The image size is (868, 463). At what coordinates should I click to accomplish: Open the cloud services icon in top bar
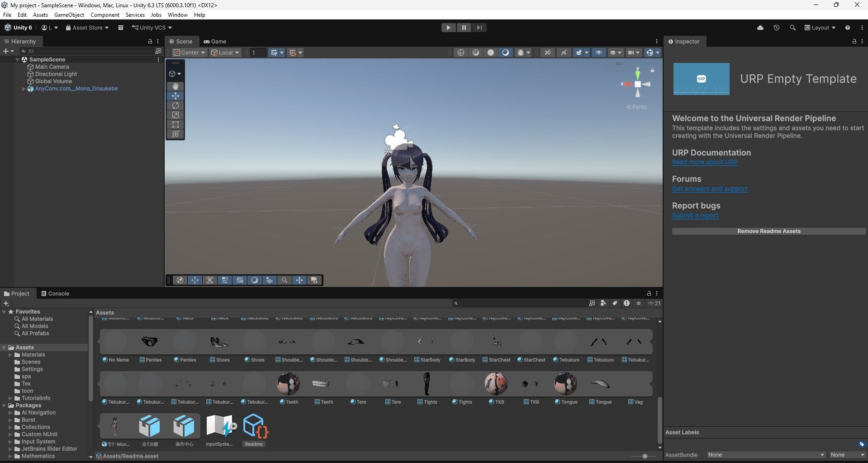click(x=760, y=28)
